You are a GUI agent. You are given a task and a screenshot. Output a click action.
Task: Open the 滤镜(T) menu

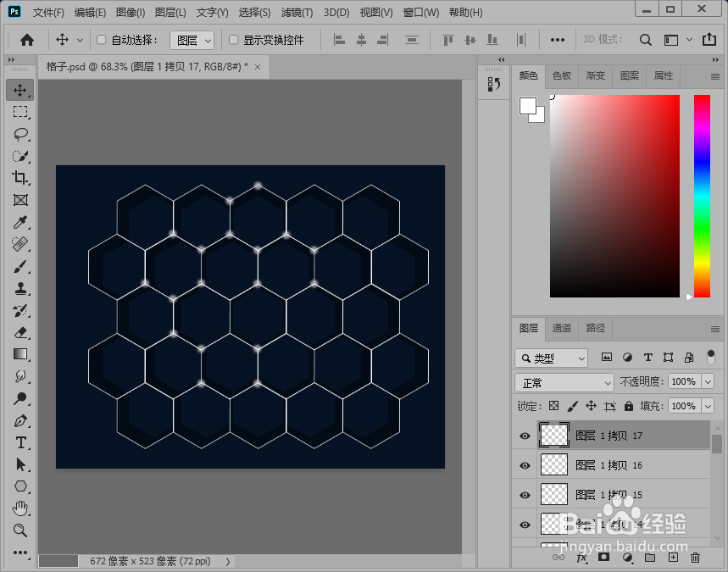coord(297,13)
